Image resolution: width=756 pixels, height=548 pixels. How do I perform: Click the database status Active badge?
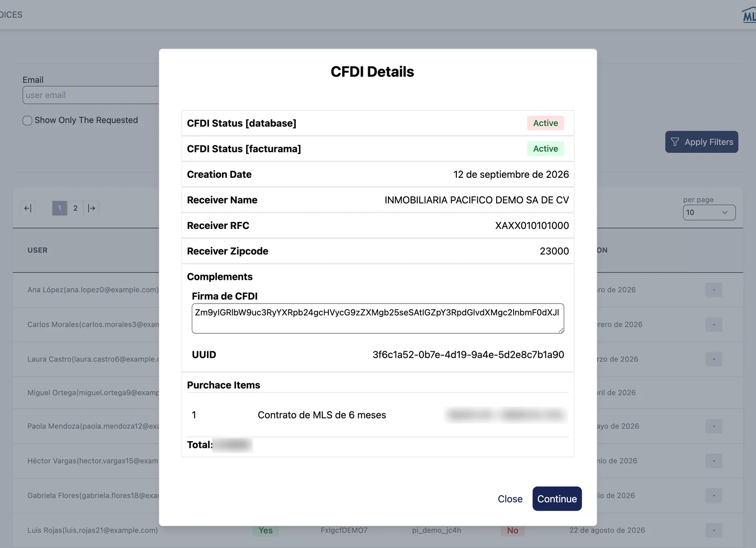(x=545, y=123)
